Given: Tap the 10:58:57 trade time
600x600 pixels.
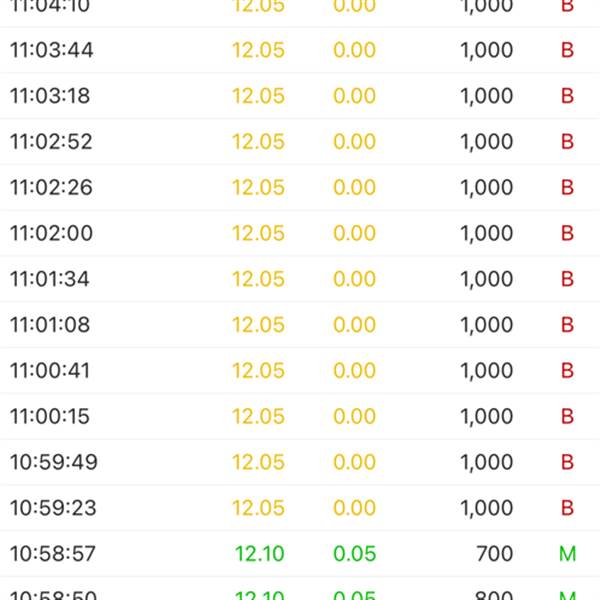Looking at the screenshot, I should tap(54, 553).
